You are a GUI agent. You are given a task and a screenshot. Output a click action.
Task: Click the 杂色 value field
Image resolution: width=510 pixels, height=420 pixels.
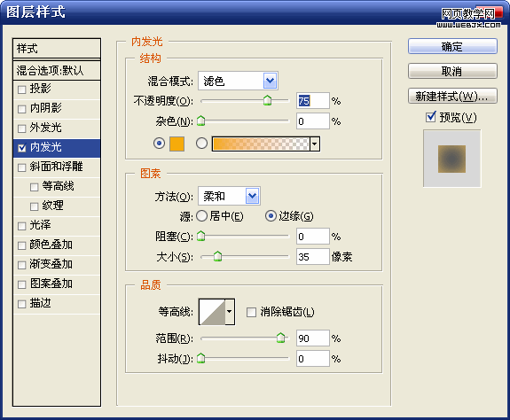coord(313,121)
